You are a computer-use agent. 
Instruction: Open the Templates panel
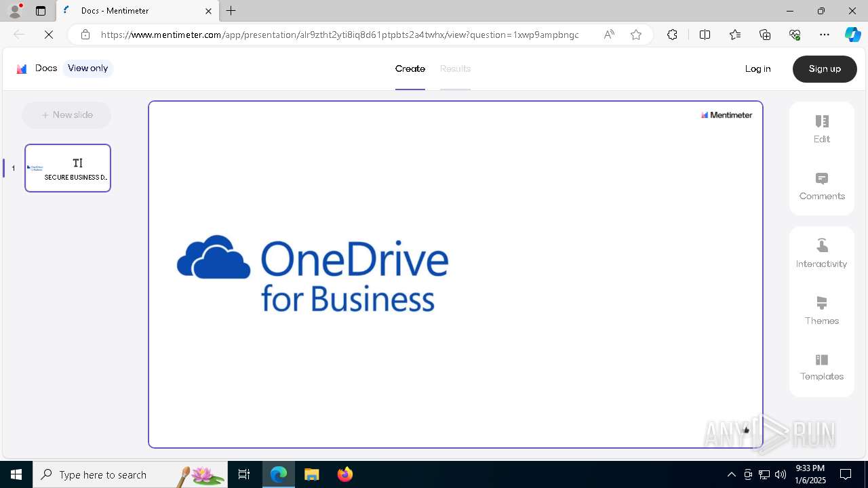822,367
